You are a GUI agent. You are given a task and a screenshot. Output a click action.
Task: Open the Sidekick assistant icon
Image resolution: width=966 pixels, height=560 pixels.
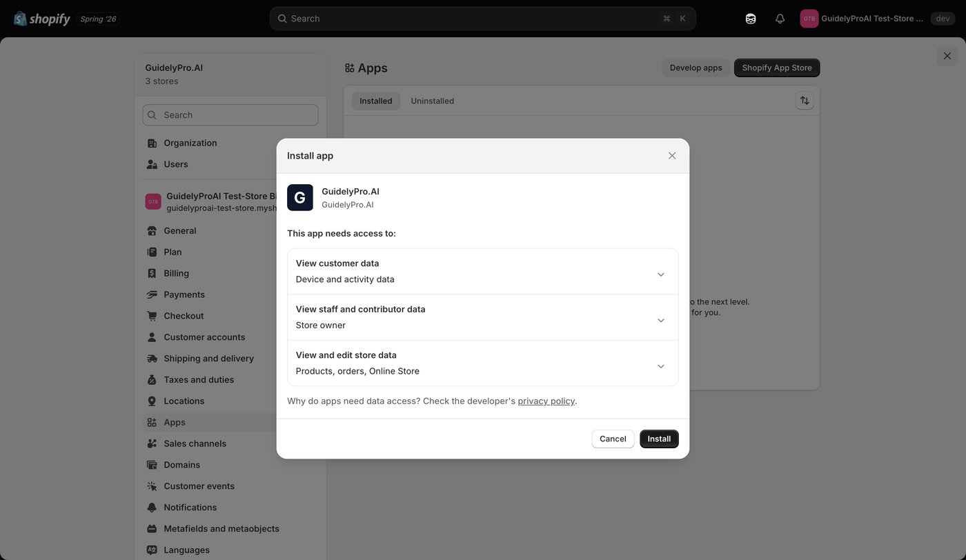pos(751,19)
